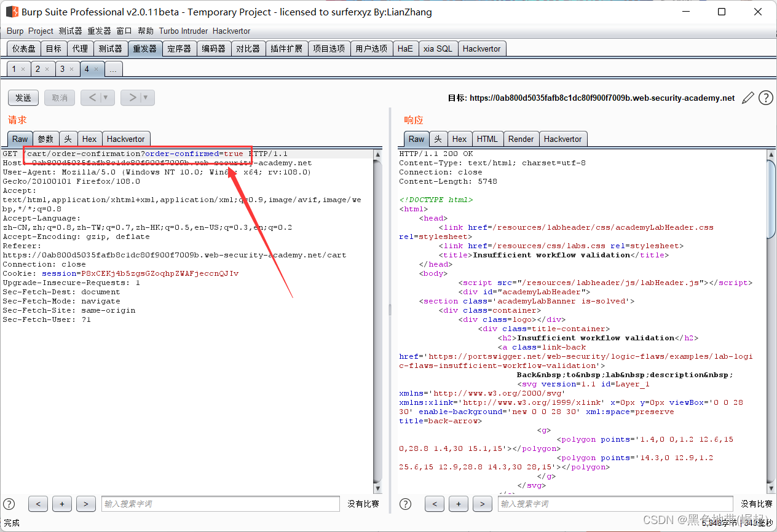Switch to 编码器 decoder tab
This screenshot has height=532, width=777.
click(x=214, y=49)
